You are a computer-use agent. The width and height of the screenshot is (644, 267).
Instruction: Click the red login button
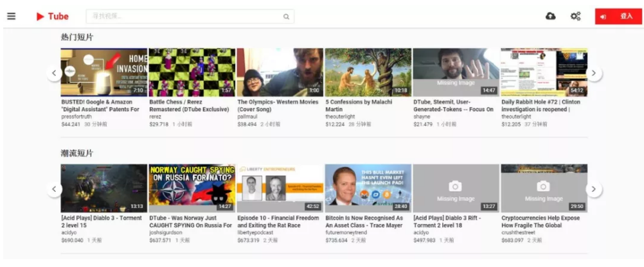point(618,16)
